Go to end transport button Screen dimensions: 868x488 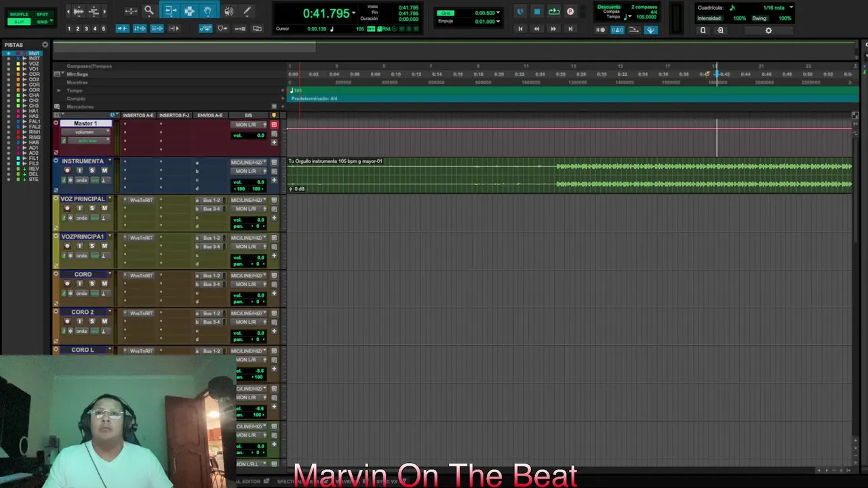(x=570, y=29)
